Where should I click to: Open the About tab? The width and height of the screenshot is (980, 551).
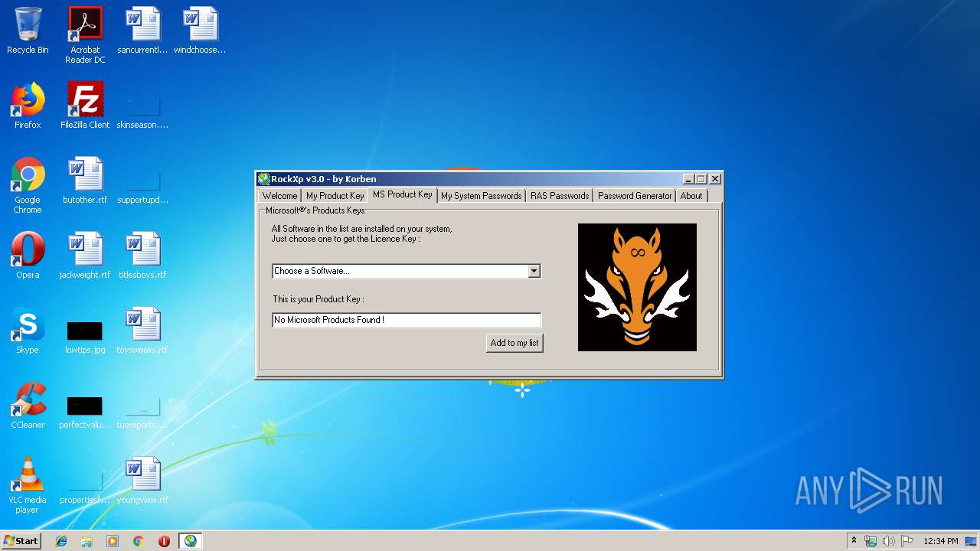pos(691,196)
